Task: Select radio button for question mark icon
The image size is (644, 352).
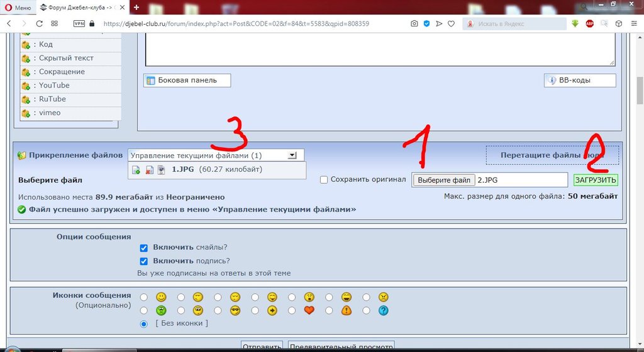Action: point(366,310)
